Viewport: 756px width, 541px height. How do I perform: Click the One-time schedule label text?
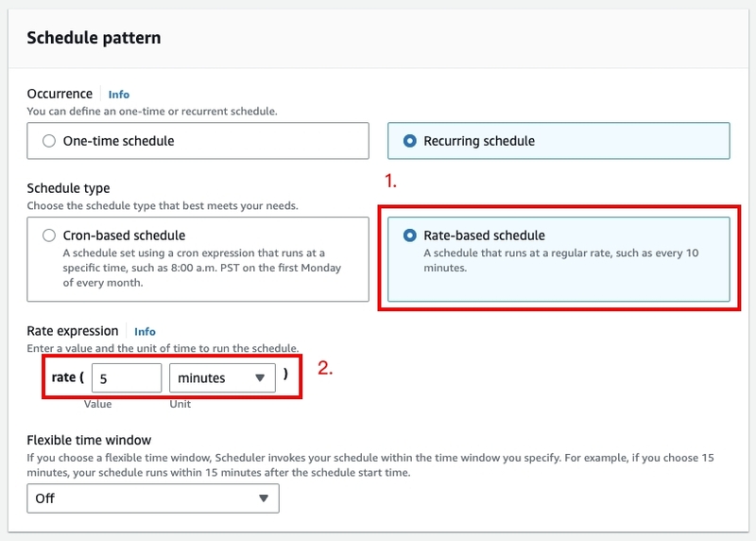[x=119, y=141]
